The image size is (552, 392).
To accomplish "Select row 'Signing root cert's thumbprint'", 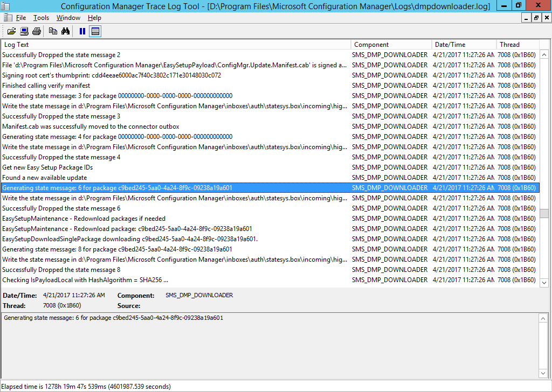I will pyautogui.click(x=270, y=75).
